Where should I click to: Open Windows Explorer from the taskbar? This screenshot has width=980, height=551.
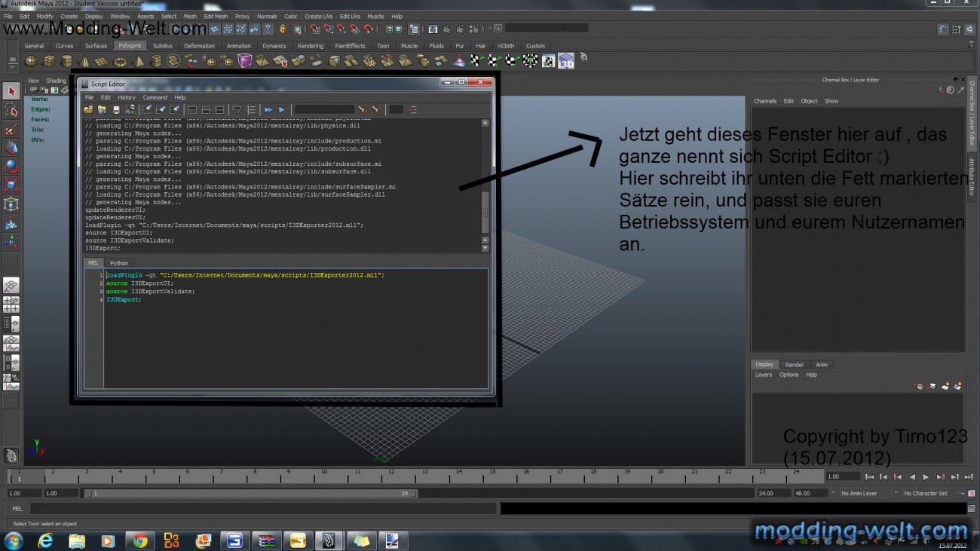(x=77, y=540)
